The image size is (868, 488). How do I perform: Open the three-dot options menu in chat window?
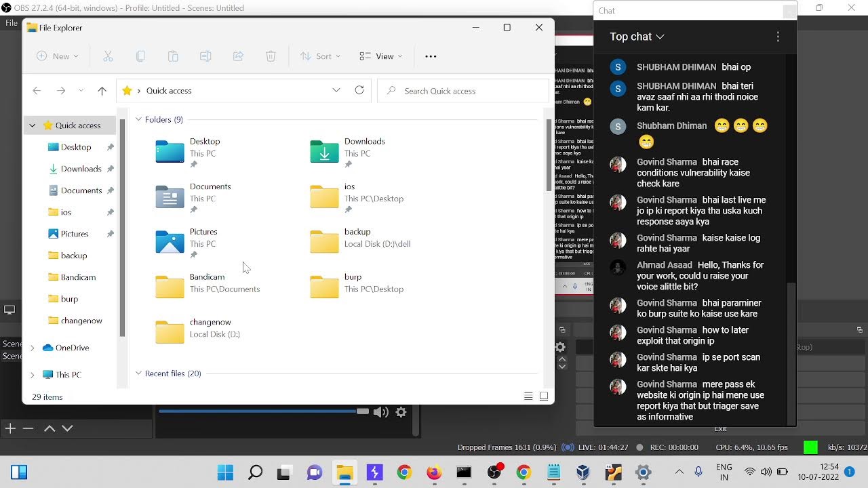click(778, 37)
